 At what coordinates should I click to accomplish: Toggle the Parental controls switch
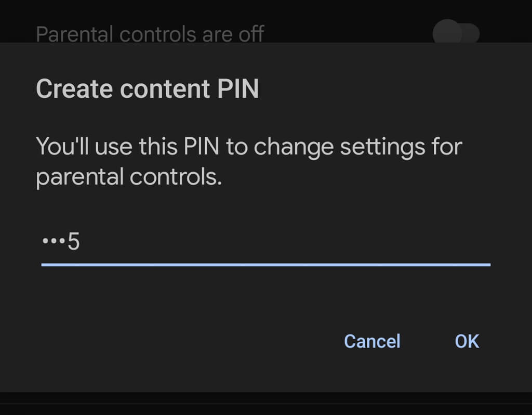coord(456,33)
